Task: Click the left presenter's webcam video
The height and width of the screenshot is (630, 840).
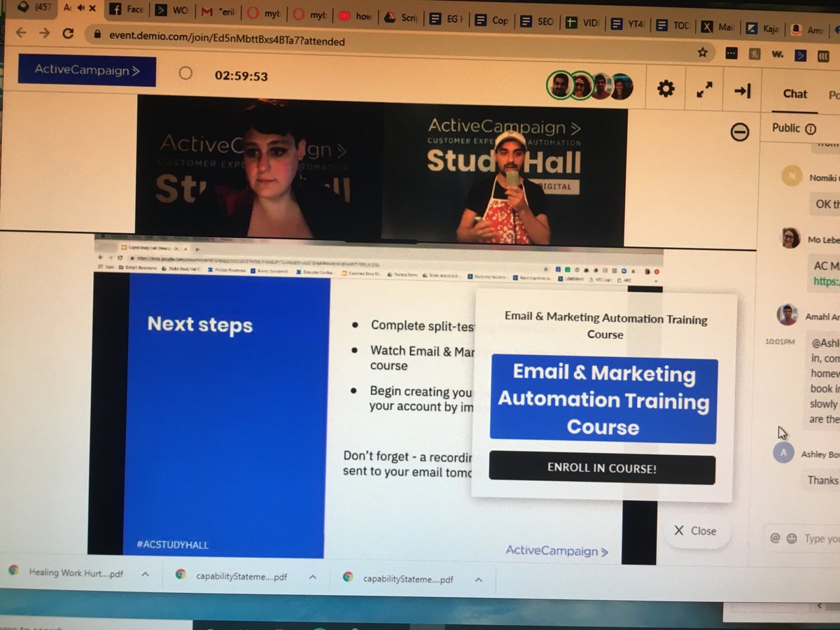Action: point(259,170)
